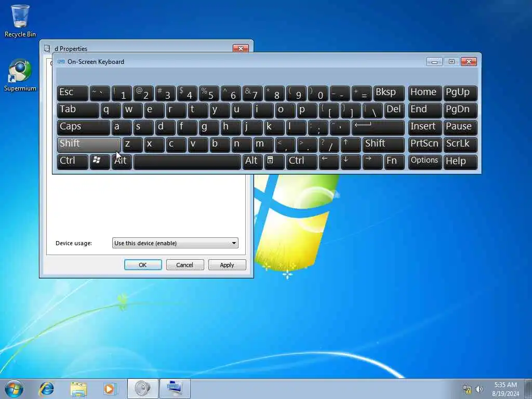This screenshot has height=399, width=532.
Task: Click the End key
Action: click(425, 111)
